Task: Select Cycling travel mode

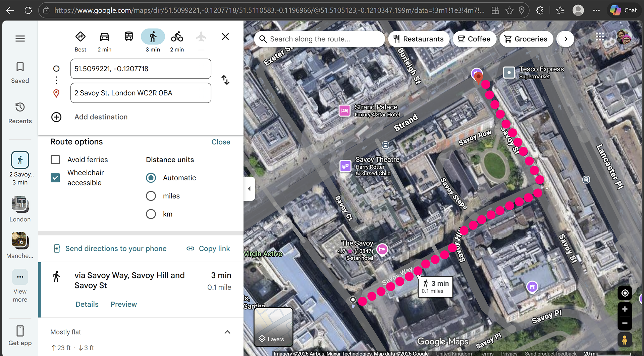Action: coord(177,42)
